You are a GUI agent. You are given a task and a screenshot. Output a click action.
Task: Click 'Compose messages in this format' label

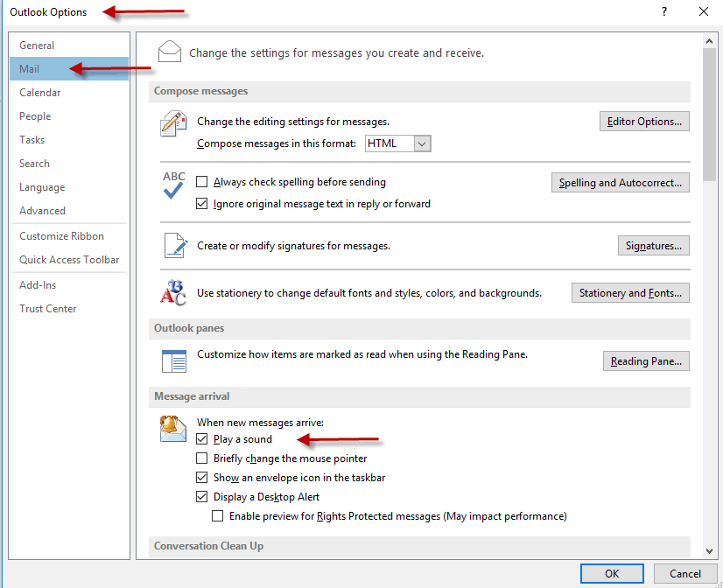coord(277,143)
